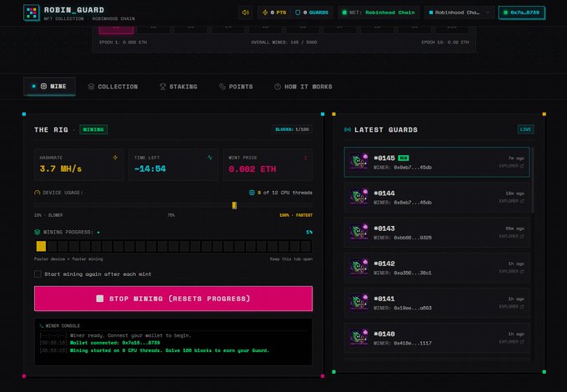Click the Miner Console prompt icon

coord(41,326)
